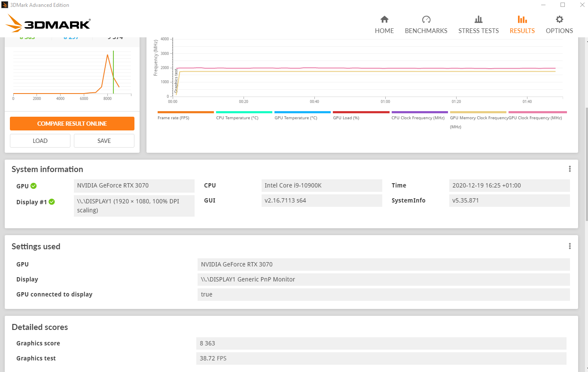The height and width of the screenshot is (372, 588).
Task: Click the 3DMark logo
Action: 48,24
